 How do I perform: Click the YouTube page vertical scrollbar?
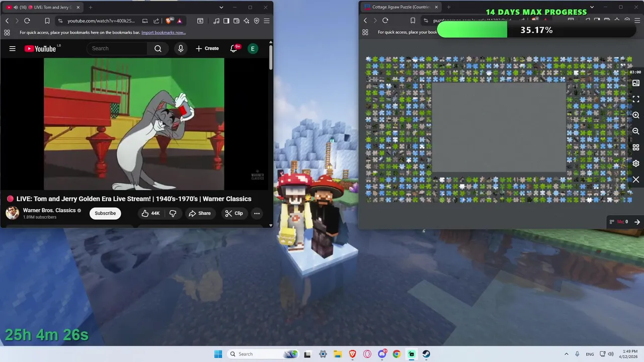(271, 58)
